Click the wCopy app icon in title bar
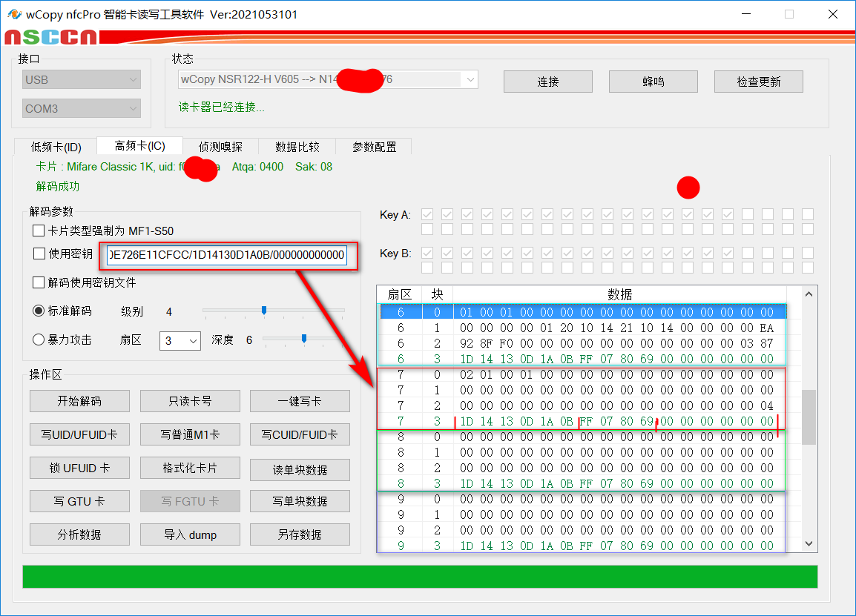Screen dimensions: 856x616 pos(15,14)
